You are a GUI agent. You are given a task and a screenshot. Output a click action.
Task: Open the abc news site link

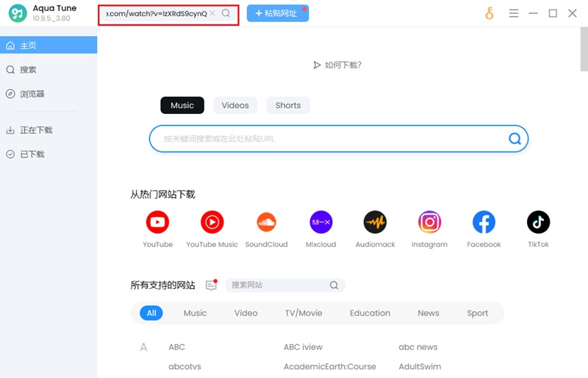(417, 347)
